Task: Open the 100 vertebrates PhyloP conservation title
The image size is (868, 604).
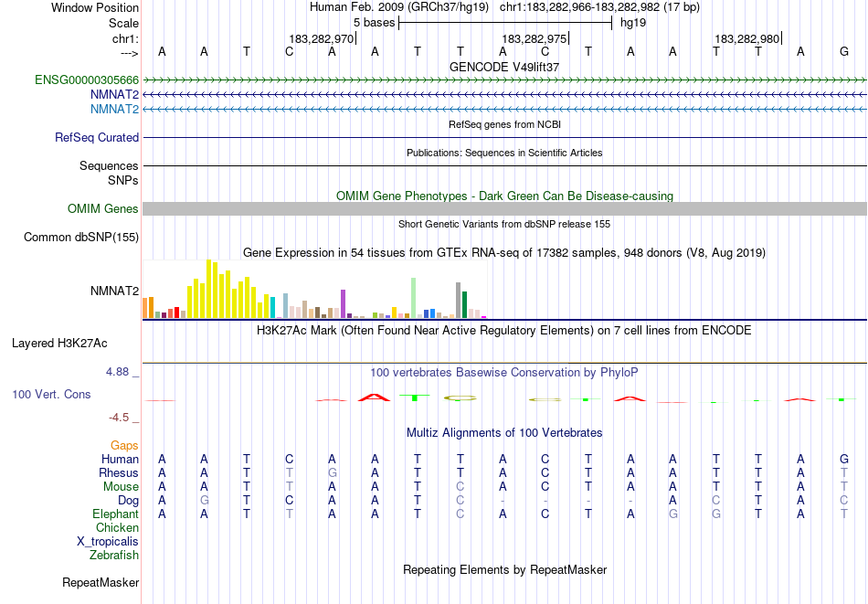Action: pos(504,373)
